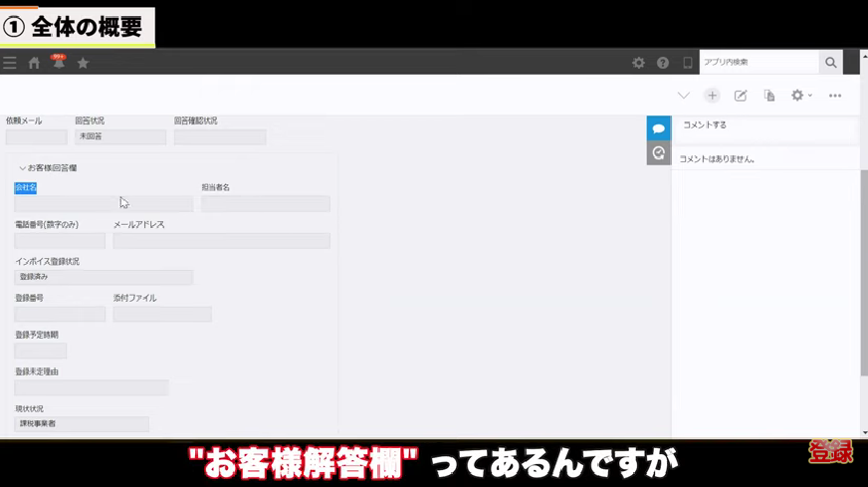Click the scrollbar down arrow
Image resolution: width=868 pixels, height=487 pixels.
click(x=864, y=433)
